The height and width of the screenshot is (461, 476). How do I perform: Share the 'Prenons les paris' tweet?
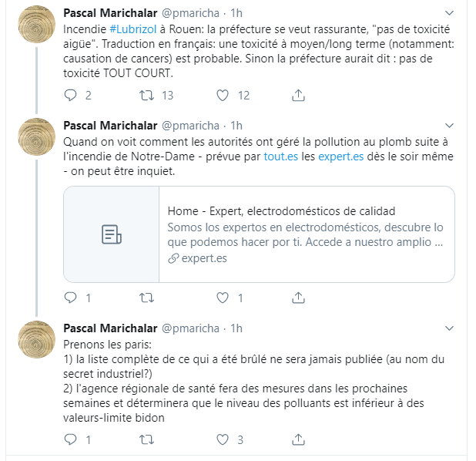point(298,439)
